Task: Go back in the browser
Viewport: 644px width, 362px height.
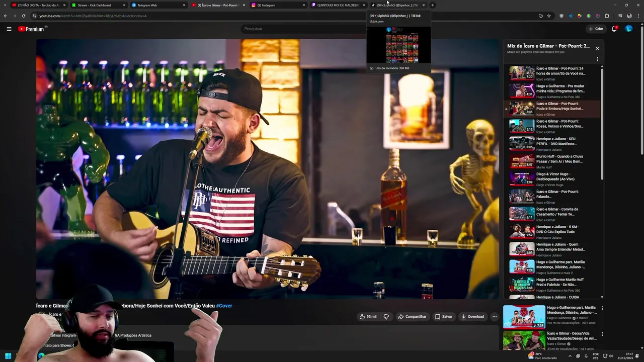Action: (6, 16)
